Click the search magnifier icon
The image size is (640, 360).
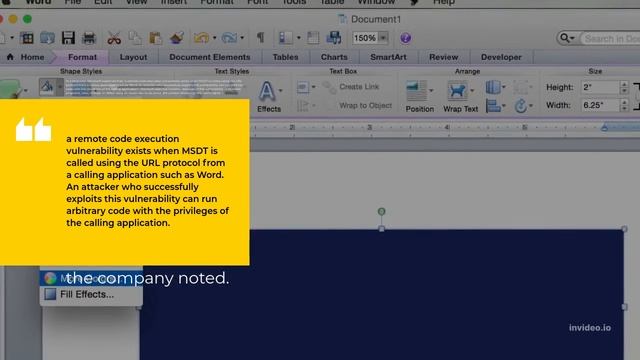click(x=564, y=38)
